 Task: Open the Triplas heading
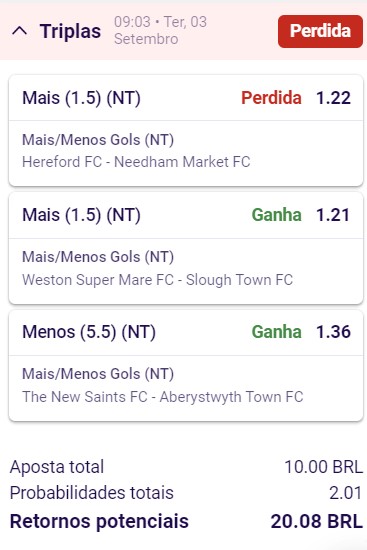[70, 31]
